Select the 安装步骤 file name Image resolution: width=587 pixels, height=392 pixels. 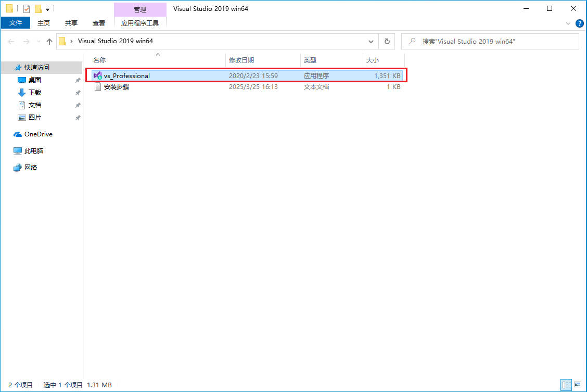point(117,87)
